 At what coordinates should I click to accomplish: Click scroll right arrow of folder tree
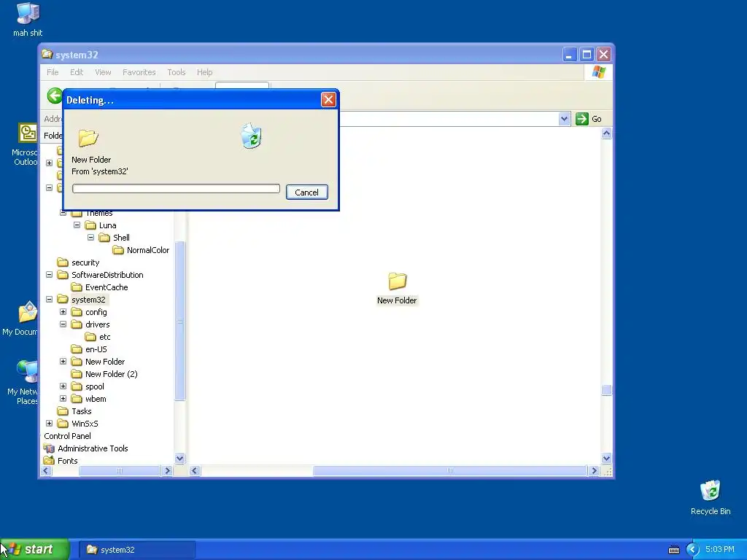pos(167,470)
